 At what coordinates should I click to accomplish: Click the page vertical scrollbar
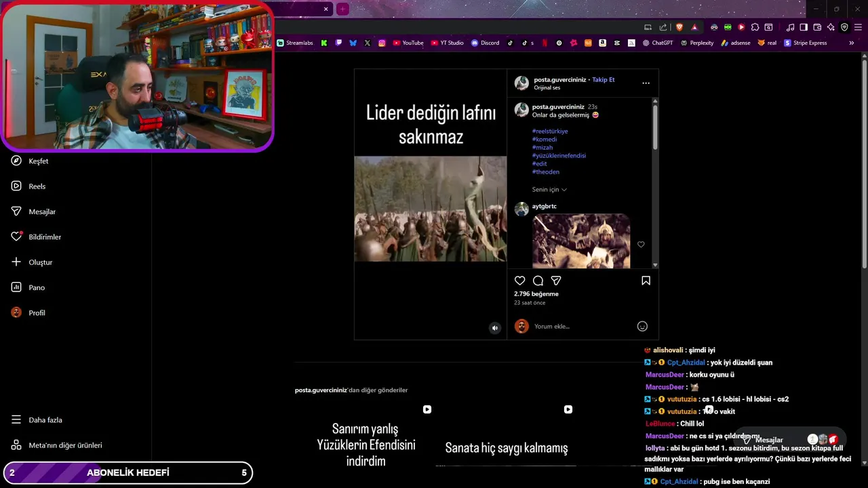pyautogui.click(x=864, y=163)
